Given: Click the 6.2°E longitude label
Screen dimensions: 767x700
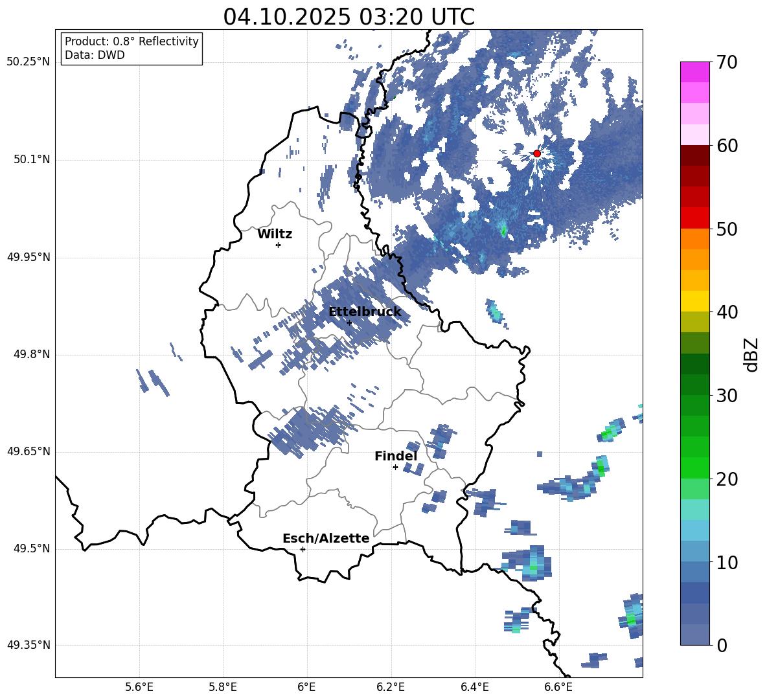Looking at the screenshot, I should point(391,687).
